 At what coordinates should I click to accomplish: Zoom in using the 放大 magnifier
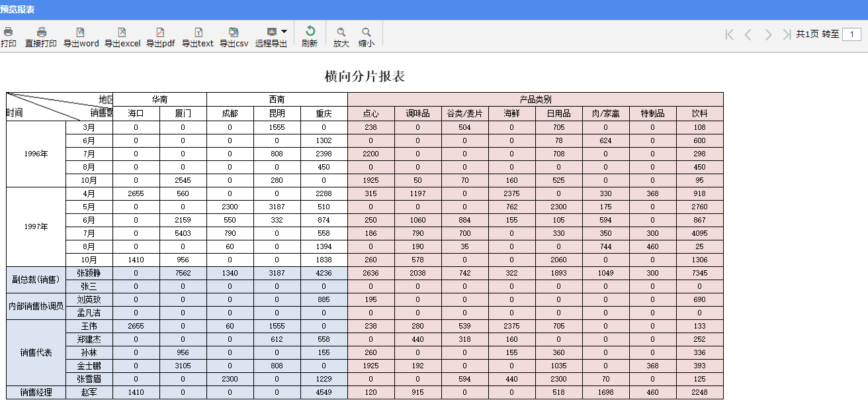(x=341, y=32)
